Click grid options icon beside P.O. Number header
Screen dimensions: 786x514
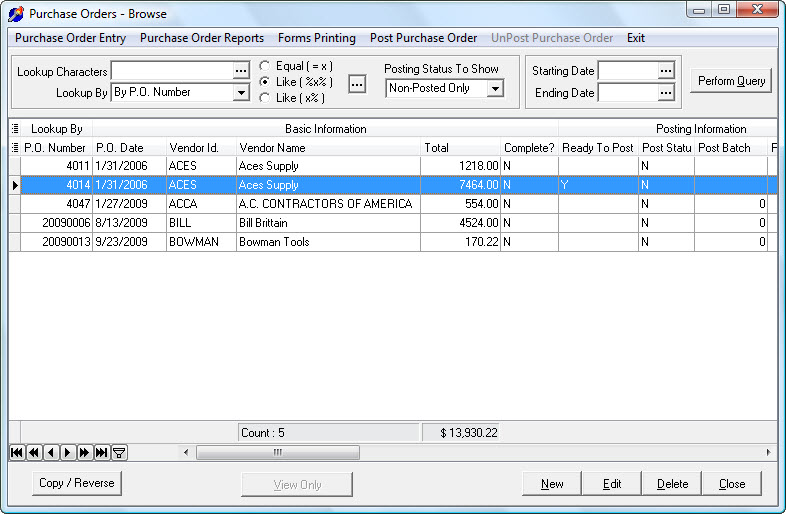tap(15, 147)
